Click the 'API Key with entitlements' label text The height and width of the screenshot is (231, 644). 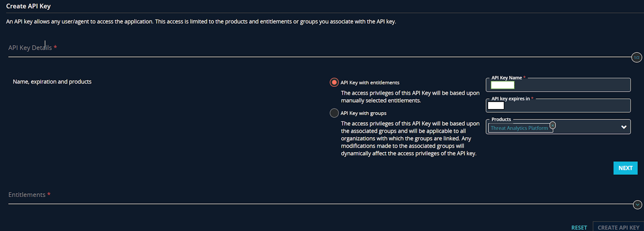click(370, 83)
